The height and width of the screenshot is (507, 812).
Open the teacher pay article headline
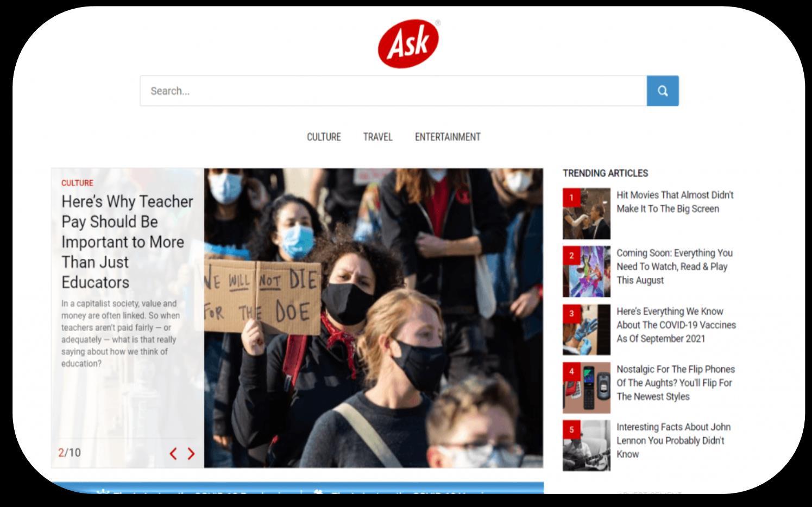pos(127,242)
